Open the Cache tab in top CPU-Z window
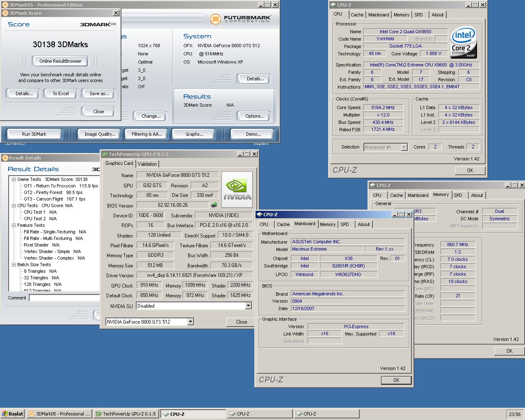 (x=357, y=15)
